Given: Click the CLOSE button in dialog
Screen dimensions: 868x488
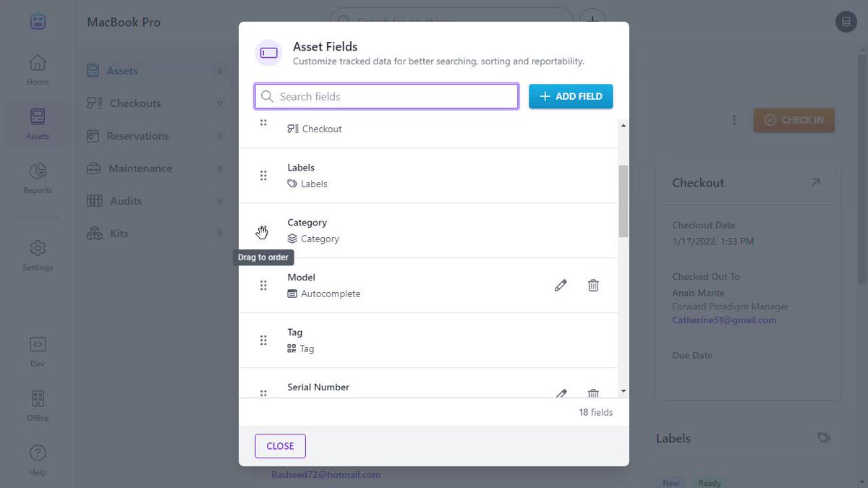Looking at the screenshot, I should [x=280, y=446].
